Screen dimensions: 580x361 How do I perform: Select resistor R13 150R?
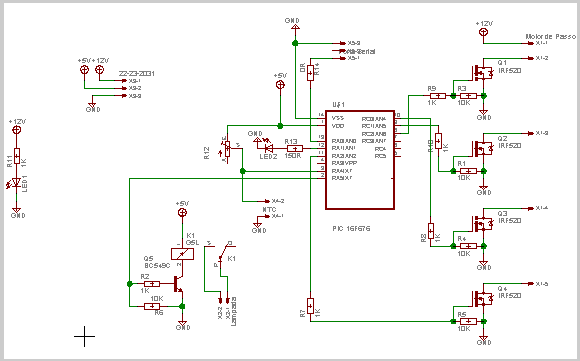295,148
